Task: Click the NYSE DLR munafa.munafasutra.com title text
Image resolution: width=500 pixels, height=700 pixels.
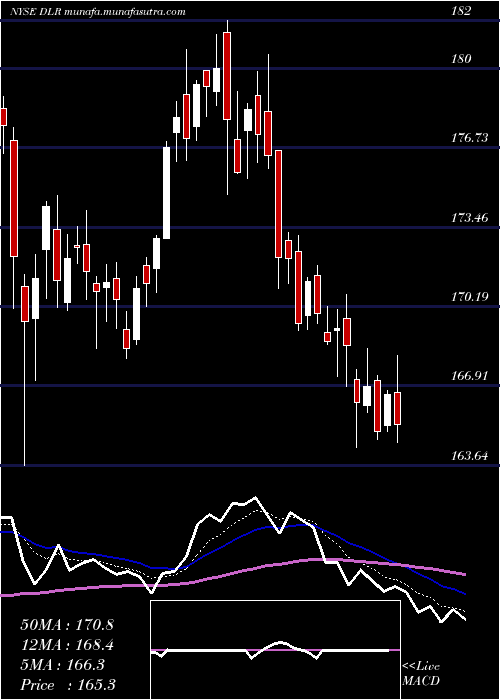Action: 98,12
